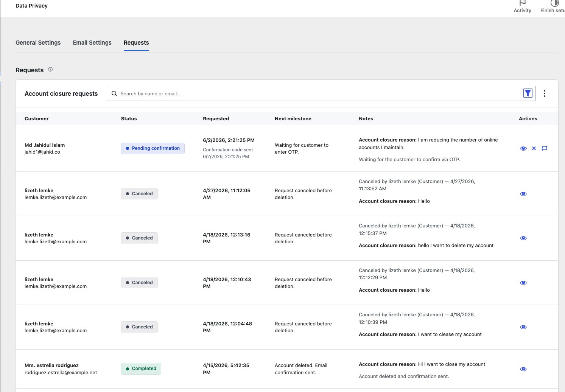Select customer name Md Jahidul Islam

click(45, 145)
